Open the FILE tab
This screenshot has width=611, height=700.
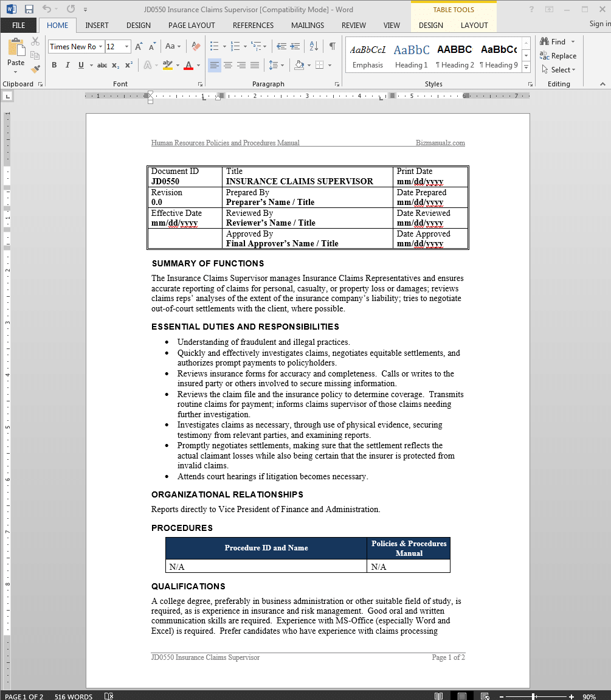point(19,26)
